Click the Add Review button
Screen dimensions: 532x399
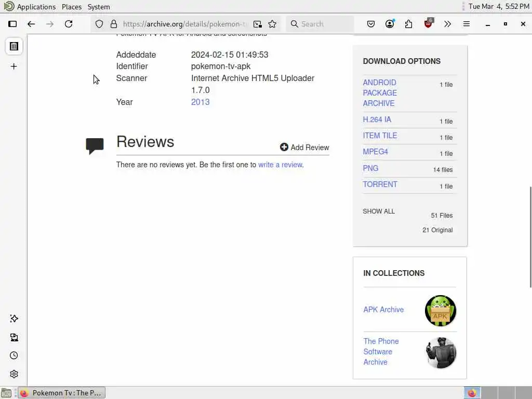304,147
